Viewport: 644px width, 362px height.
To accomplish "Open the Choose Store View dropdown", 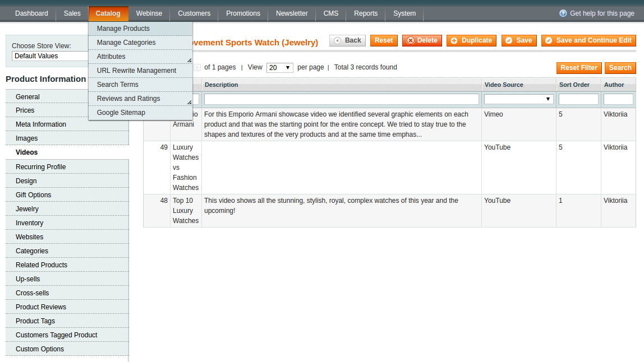I will [50, 56].
